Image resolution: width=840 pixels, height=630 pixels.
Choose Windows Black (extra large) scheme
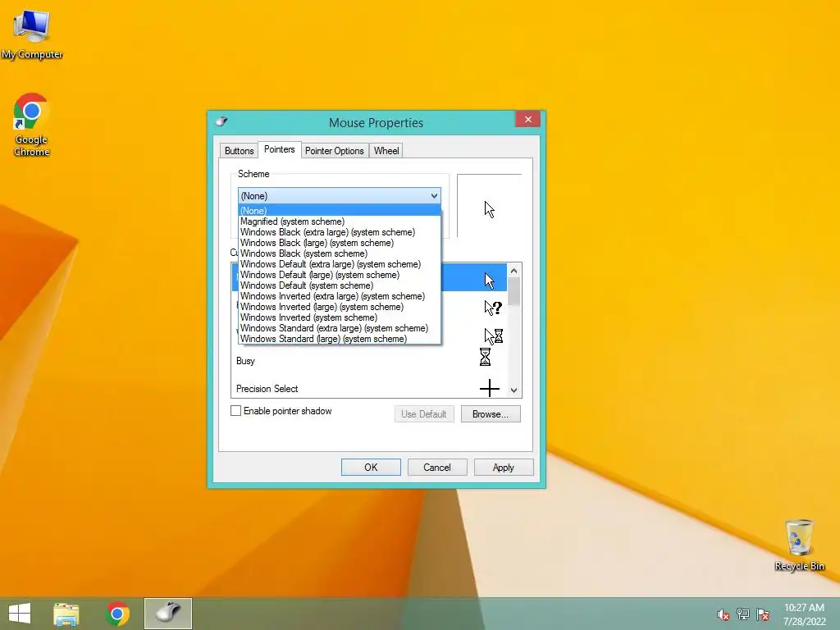(339, 232)
